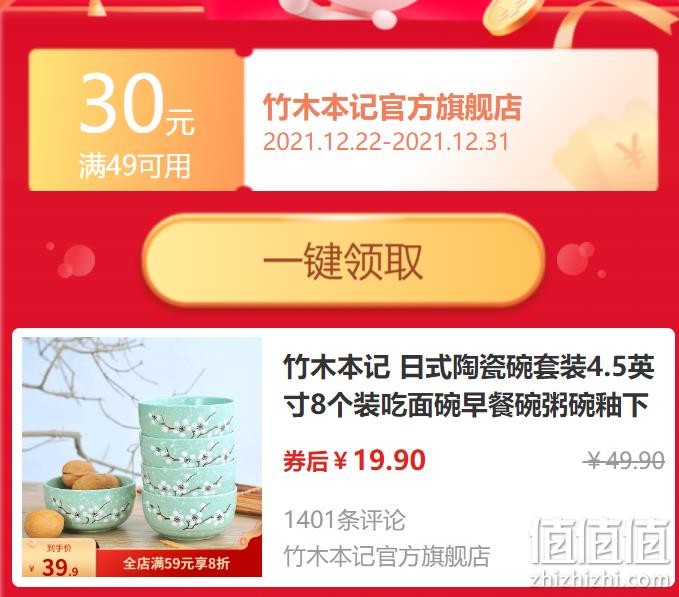This screenshot has width=679, height=597.
Task: Open the ceramic bowl product thumbnail
Action: (x=142, y=457)
